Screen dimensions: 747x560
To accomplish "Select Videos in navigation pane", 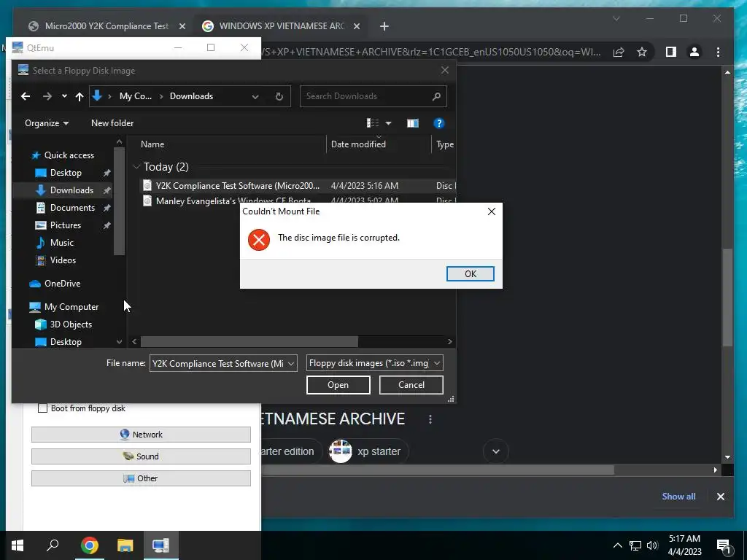I will pyautogui.click(x=63, y=260).
